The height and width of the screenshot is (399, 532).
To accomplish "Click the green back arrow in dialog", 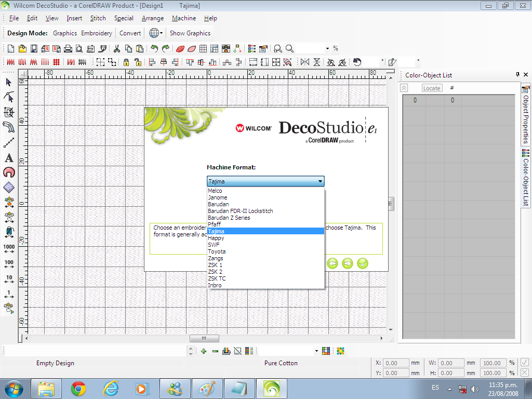I will coord(332,263).
